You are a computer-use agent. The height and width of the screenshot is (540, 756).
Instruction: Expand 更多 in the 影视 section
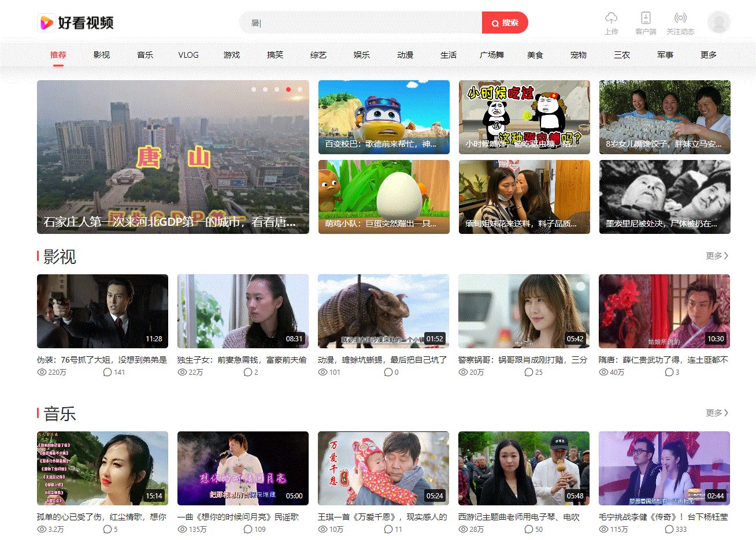717,256
